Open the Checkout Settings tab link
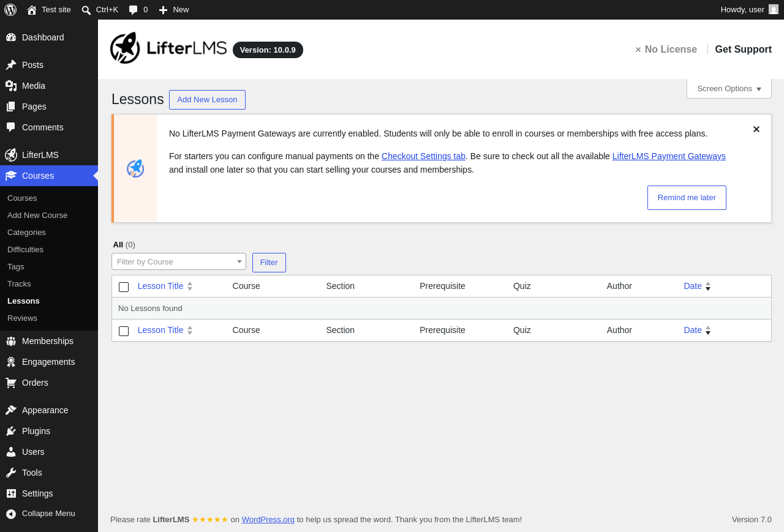784x532 pixels. pyautogui.click(x=423, y=156)
